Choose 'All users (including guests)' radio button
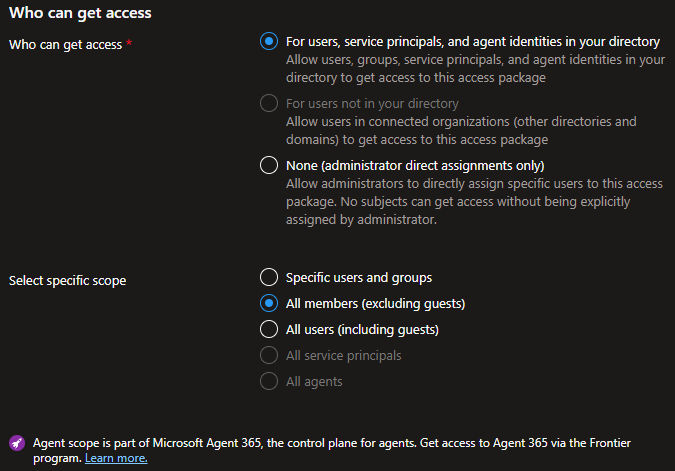The width and height of the screenshot is (675, 471). pyautogui.click(x=269, y=329)
